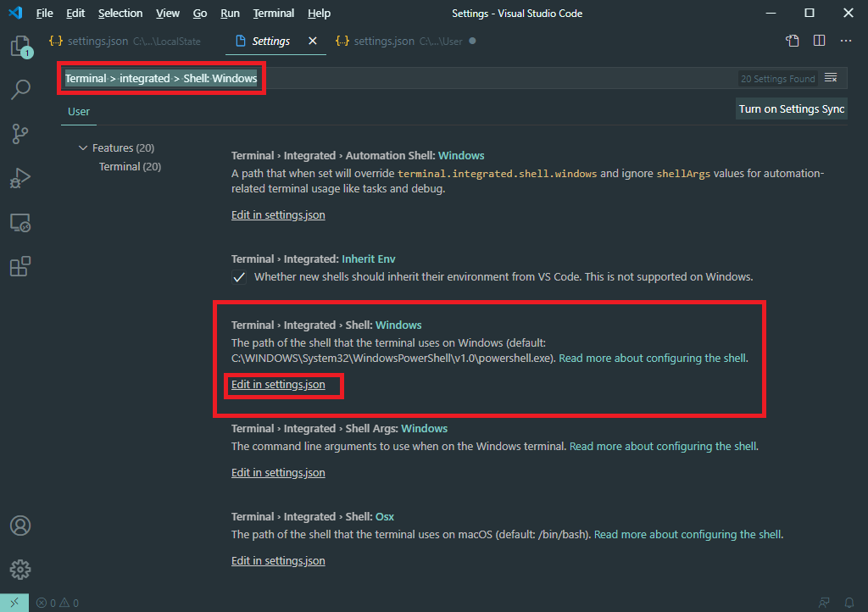Open the View menu

point(168,14)
